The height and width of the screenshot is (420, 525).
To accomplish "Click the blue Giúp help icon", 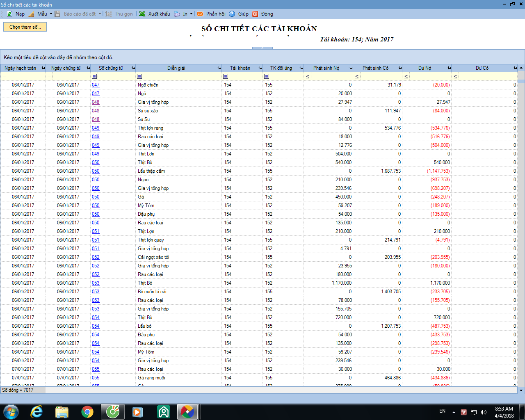I will 232,14.
